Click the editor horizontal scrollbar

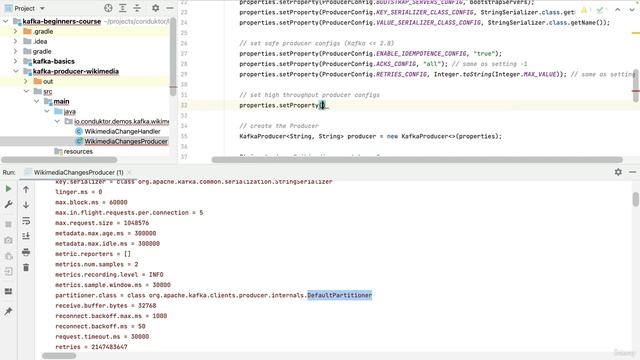(417, 160)
